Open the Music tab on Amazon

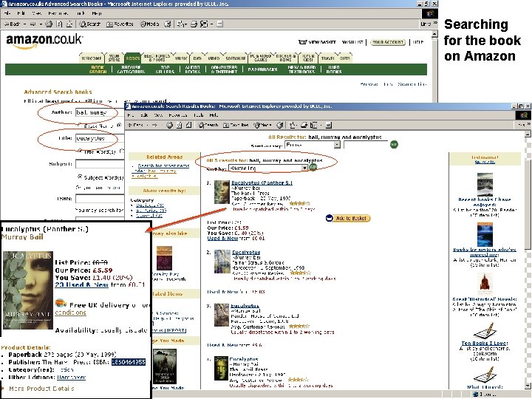click(182, 58)
